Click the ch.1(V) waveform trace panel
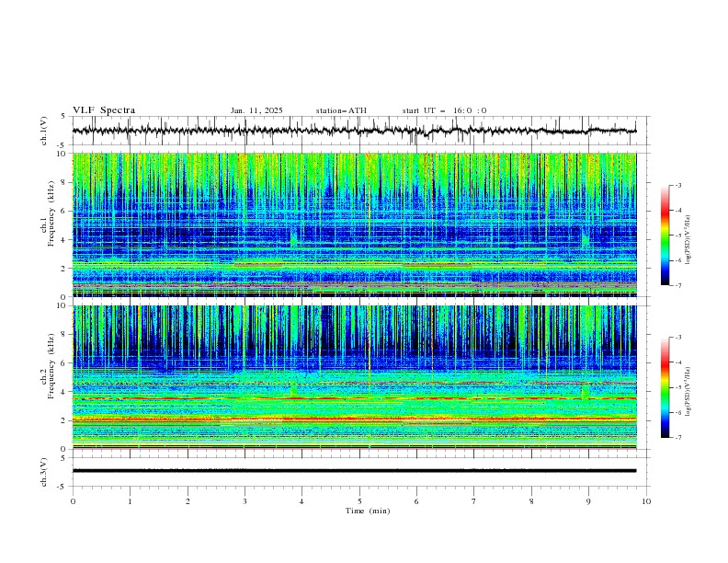728x563 pixels. click(x=361, y=131)
